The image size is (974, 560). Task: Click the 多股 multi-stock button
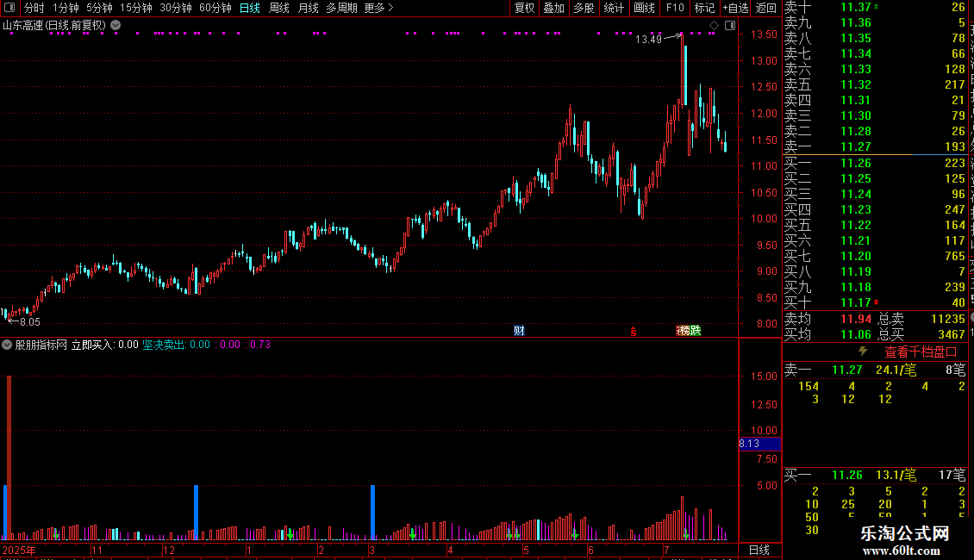pyautogui.click(x=584, y=8)
